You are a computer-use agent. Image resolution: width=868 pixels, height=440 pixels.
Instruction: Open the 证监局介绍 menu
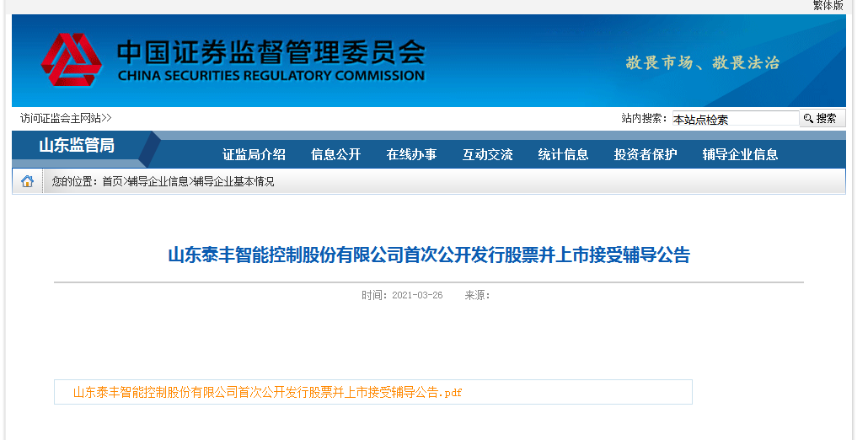(254, 154)
